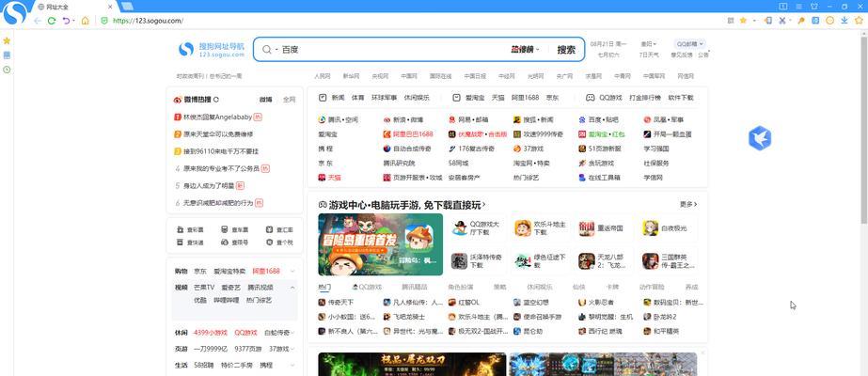Image resolution: width=868 pixels, height=376 pixels.
Task: Open the dropdown next to undo icon
Action: coord(73,21)
